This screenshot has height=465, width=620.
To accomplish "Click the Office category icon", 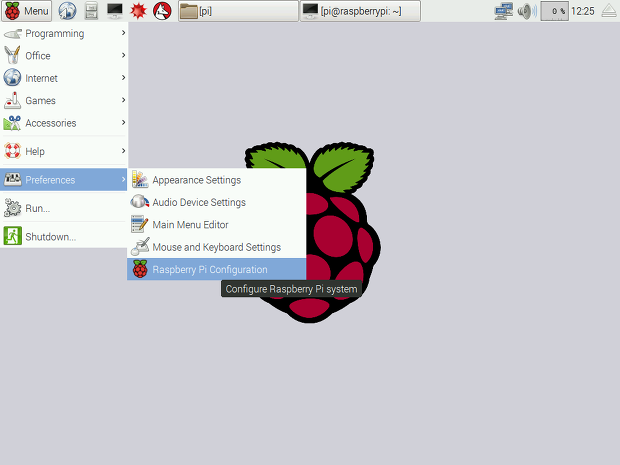I will click(12, 55).
